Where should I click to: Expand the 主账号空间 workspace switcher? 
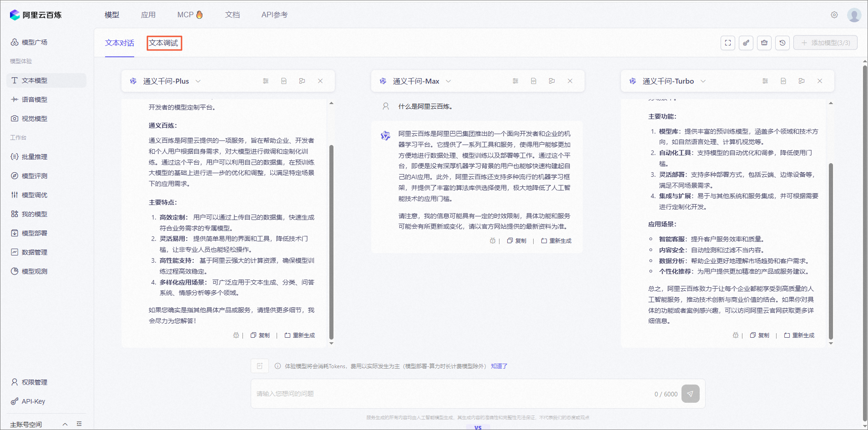(x=65, y=424)
